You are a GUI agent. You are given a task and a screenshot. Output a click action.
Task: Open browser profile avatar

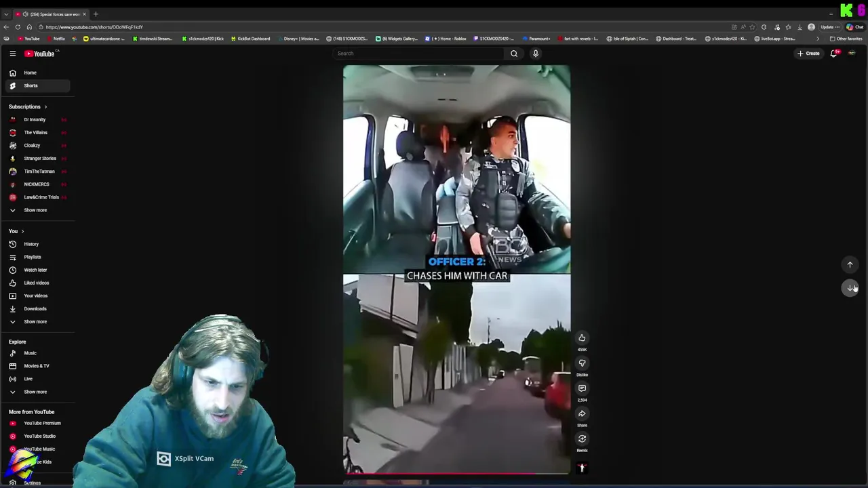point(812,27)
